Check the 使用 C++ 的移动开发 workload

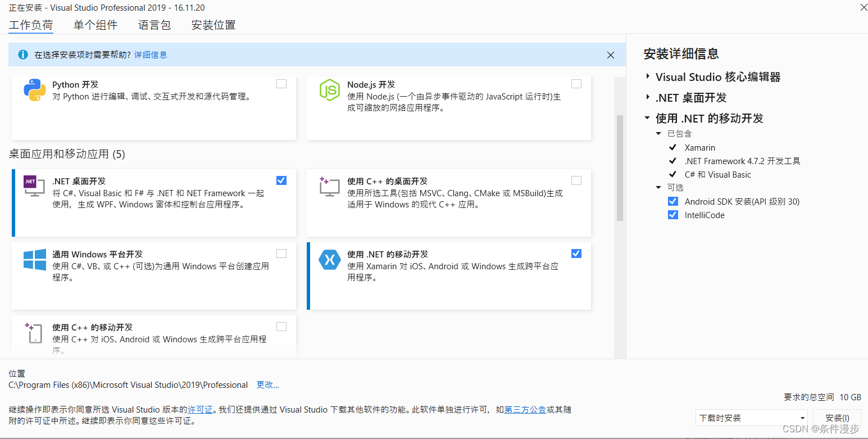tap(281, 327)
